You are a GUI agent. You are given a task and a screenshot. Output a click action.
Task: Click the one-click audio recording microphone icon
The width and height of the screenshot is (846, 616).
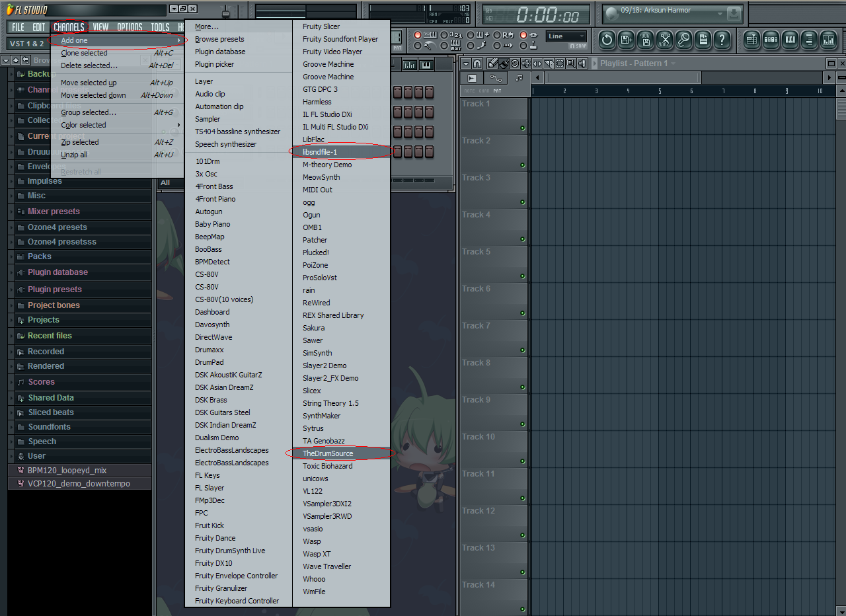tap(684, 40)
